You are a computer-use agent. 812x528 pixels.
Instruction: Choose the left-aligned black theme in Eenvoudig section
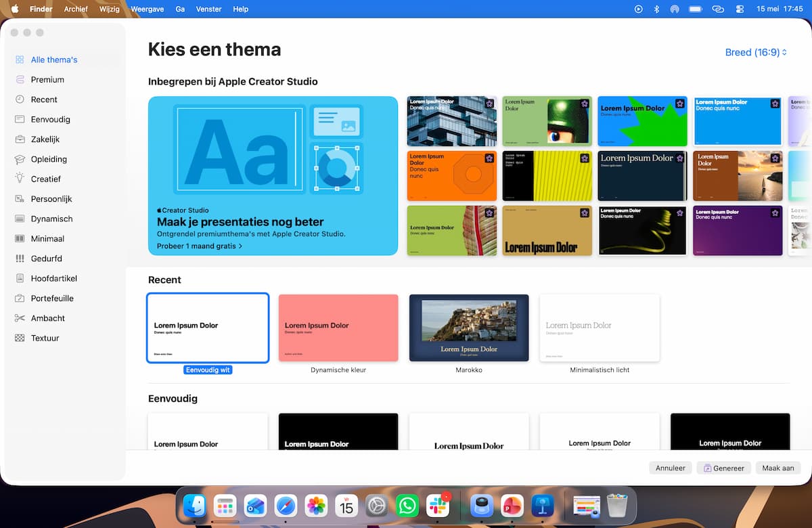(338, 431)
